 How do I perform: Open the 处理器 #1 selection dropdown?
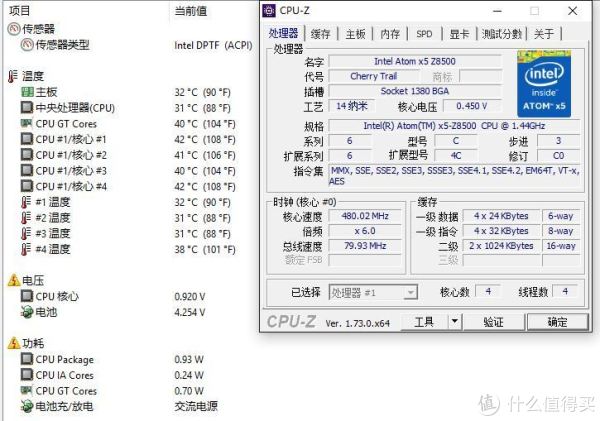point(373,293)
